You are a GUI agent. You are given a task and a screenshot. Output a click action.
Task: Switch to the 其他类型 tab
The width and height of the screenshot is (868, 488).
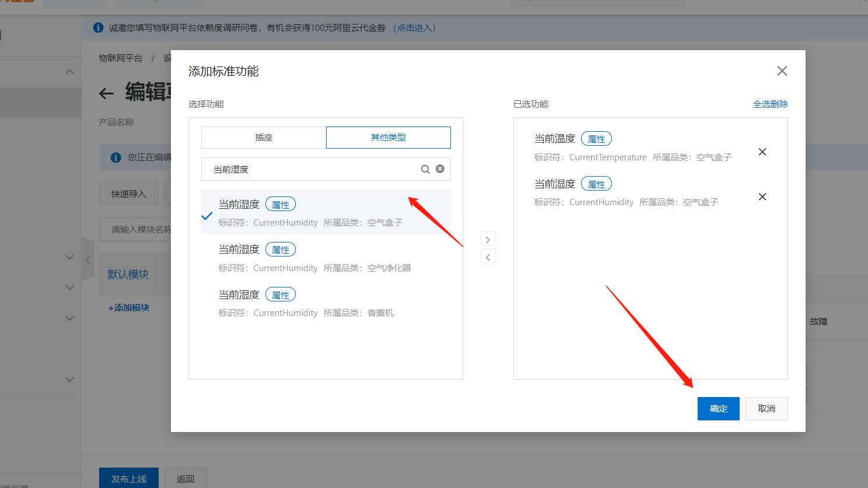(x=388, y=137)
